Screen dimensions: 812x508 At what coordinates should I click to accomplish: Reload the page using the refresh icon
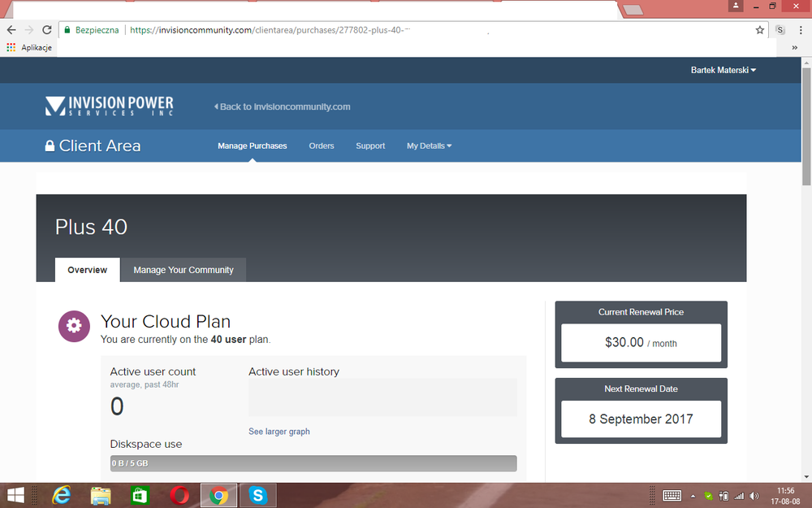pos(47,30)
